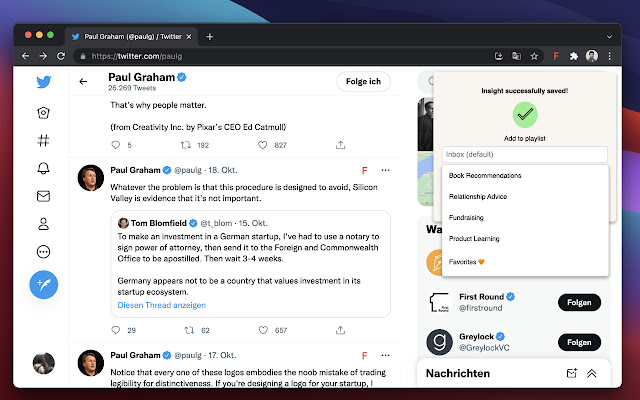Open the More circle icon in sidebar
Viewport: 640px width, 400px height.
coord(43,252)
